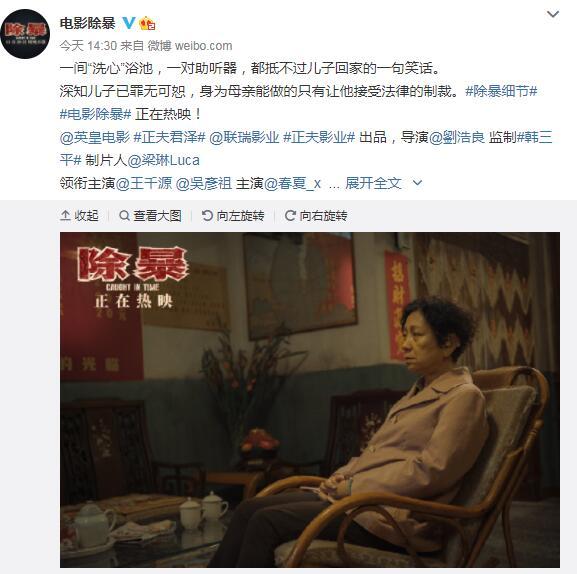Screen dimensions: 577x574
Task: Visit the @英皇电影 mention
Action: point(95,137)
